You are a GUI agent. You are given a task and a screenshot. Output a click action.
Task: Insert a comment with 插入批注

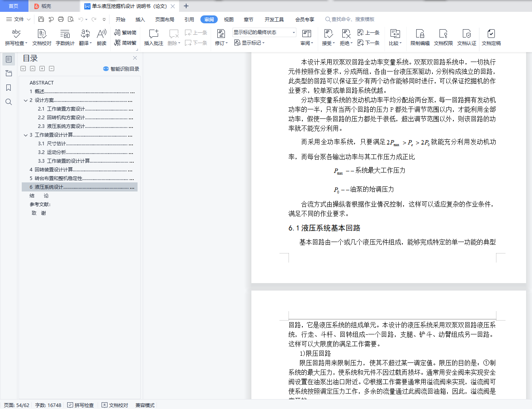[154, 38]
